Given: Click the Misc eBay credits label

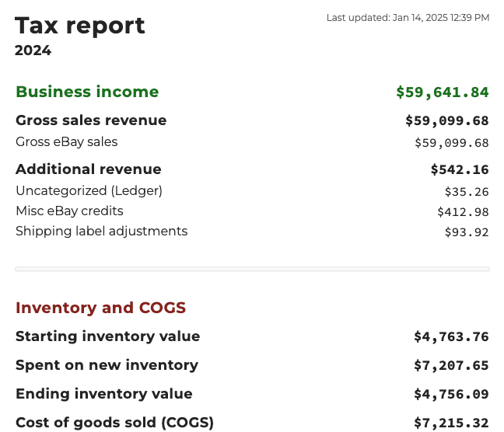Looking at the screenshot, I should [x=69, y=211].
